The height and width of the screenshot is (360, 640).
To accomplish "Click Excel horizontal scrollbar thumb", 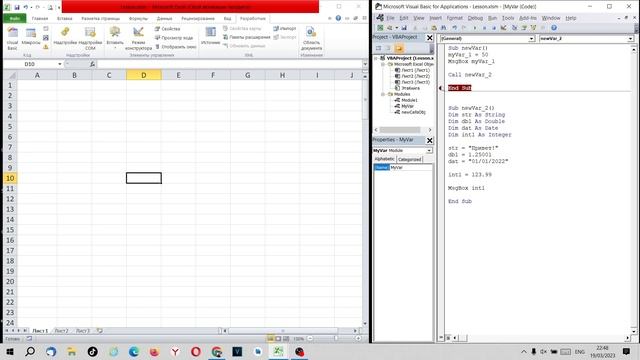I will tap(282, 331).
